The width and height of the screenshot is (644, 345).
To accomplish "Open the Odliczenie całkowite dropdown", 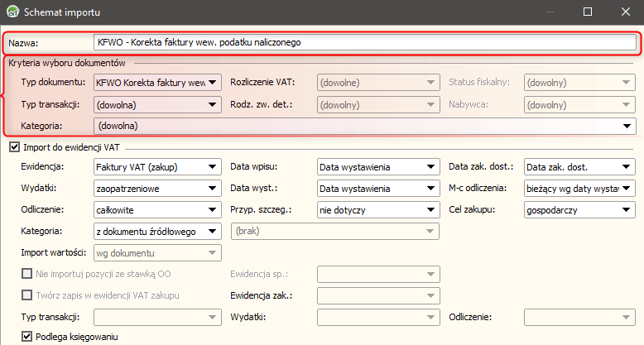I will (157, 209).
